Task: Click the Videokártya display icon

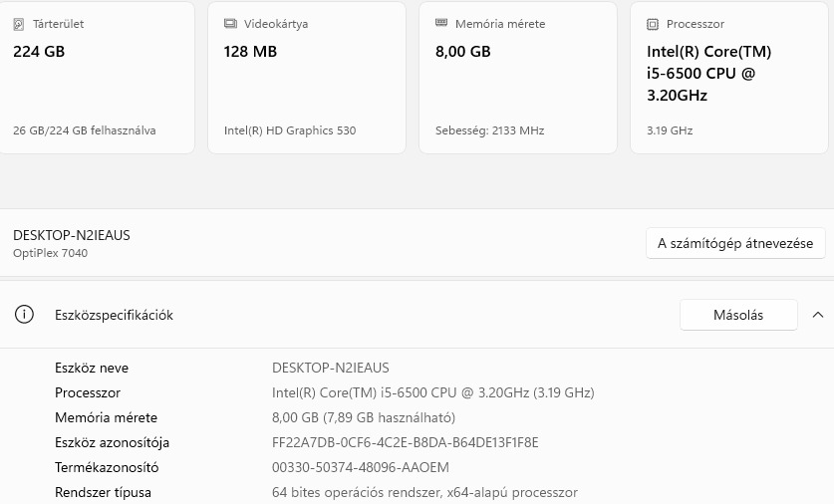Action: pyautogui.click(x=230, y=24)
